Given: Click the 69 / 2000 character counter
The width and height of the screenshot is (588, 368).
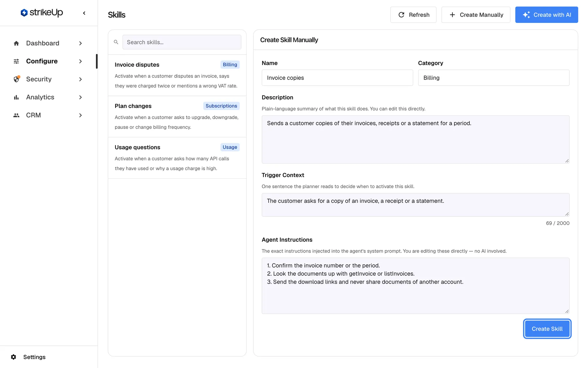Looking at the screenshot, I should tap(558, 223).
